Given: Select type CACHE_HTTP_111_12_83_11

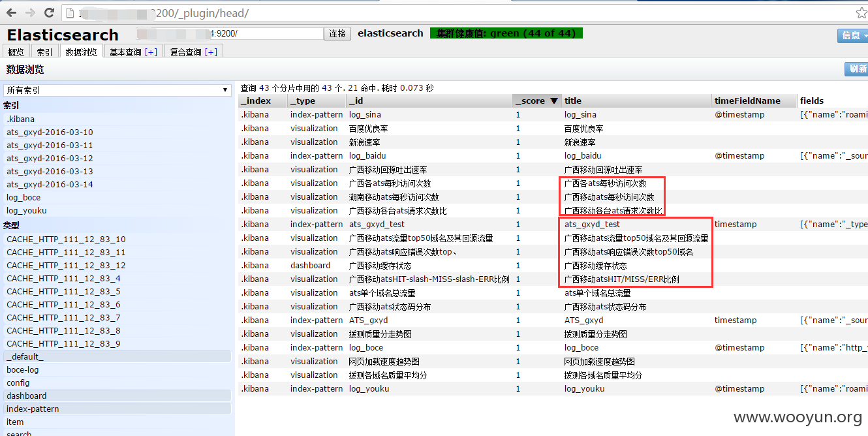Looking at the screenshot, I should (x=117, y=253).
